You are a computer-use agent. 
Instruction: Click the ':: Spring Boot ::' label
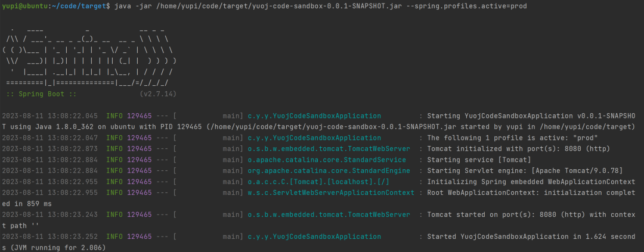(x=41, y=94)
